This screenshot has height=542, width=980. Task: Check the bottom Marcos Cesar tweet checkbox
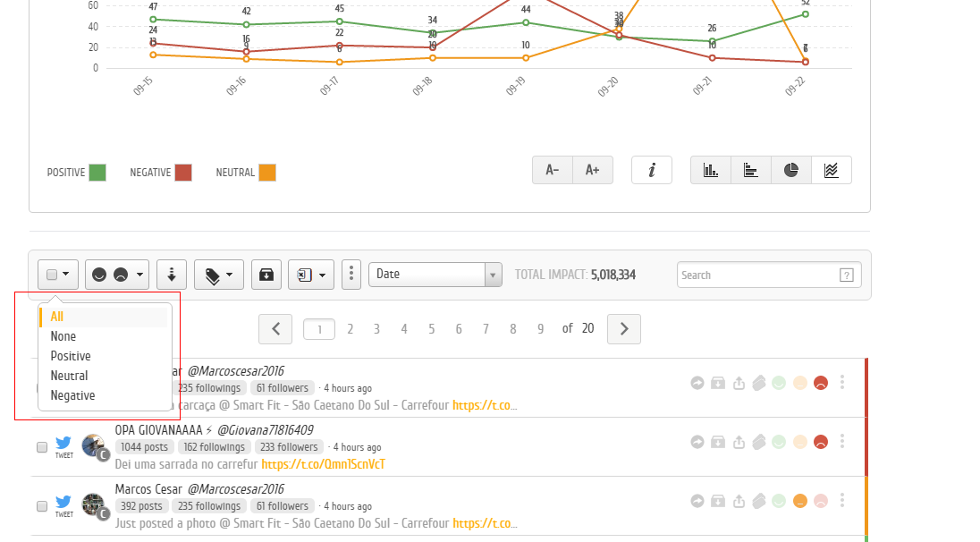pos(42,505)
